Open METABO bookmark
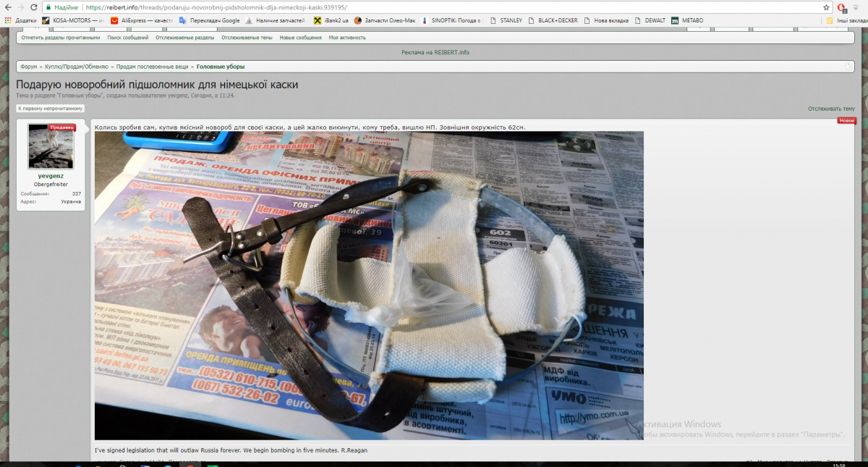This screenshot has height=467, width=868. pos(687,20)
